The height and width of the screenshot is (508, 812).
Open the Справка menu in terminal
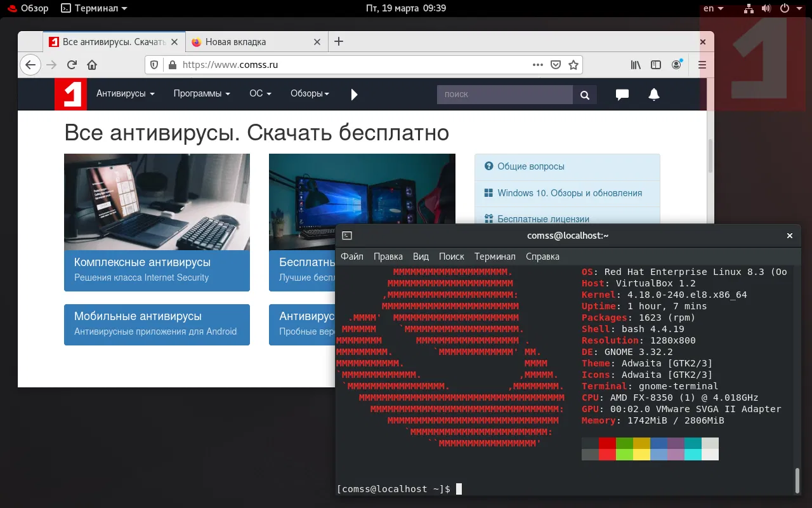[542, 257]
